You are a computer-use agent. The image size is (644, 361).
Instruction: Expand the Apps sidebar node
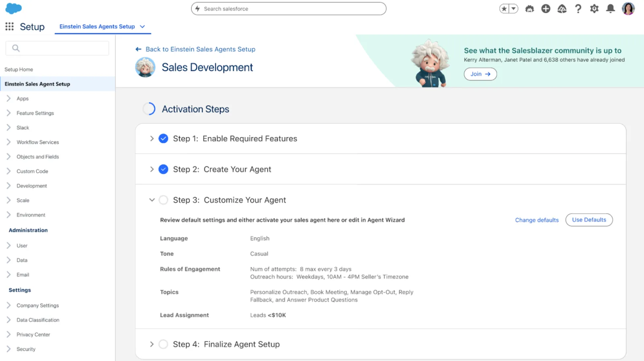tap(8, 98)
